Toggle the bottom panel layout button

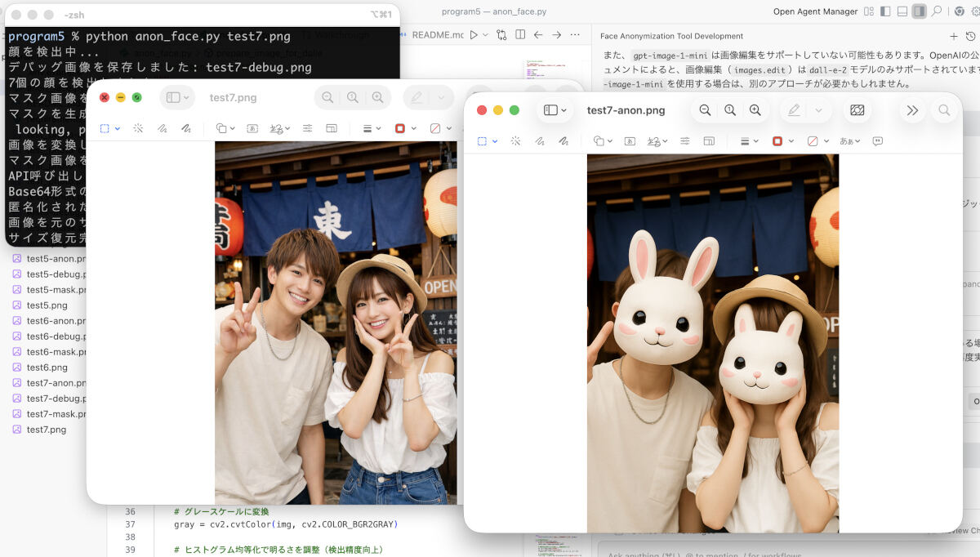click(902, 11)
